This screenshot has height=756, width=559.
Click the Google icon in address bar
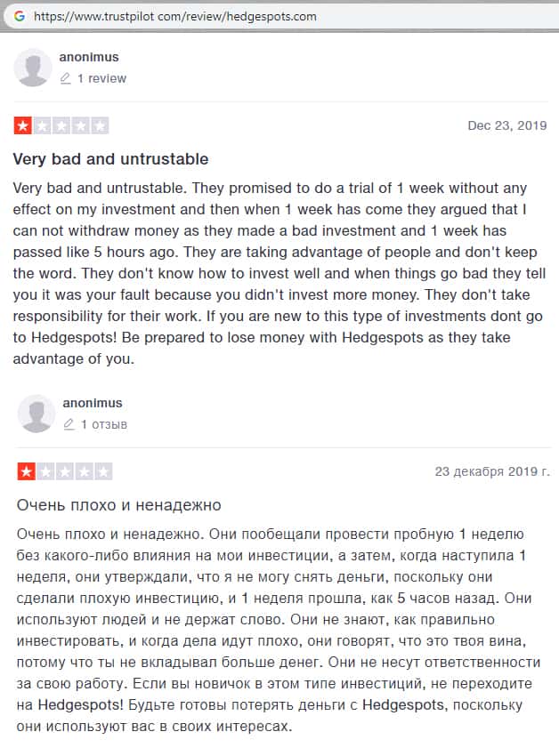click(x=19, y=16)
